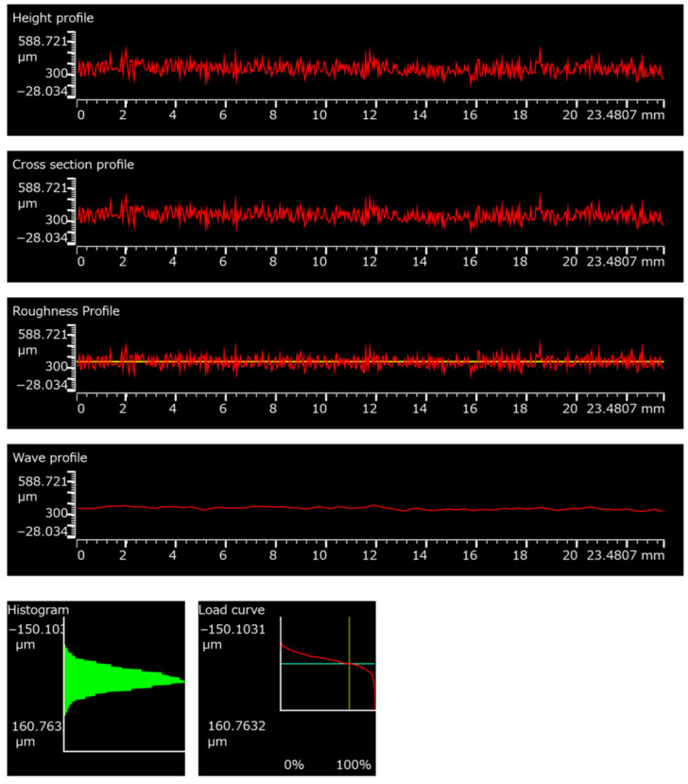
Task: Click the 10 tick label in Height profile
Action: [x=319, y=115]
